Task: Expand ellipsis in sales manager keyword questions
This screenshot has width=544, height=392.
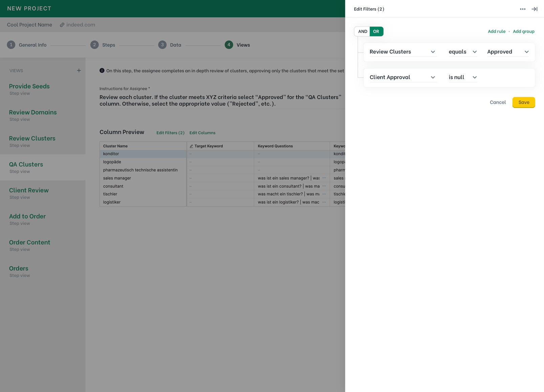Action: coord(324,178)
